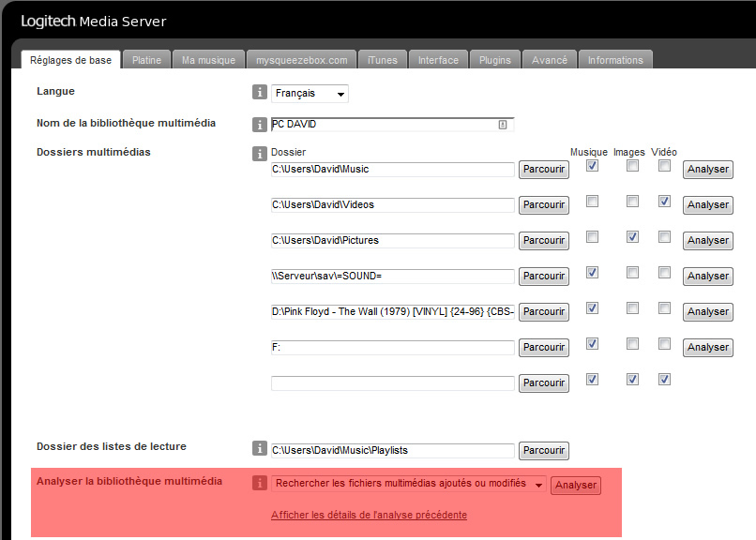Click the info icon next to Dossier des listes de lecture
This screenshot has height=540, width=756.
tap(260, 448)
